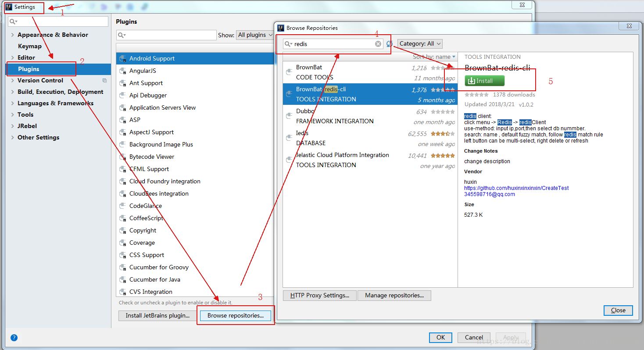The height and width of the screenshot is (350, 644).
Task: Expand Languages & Frameworks tree node
Action: click(x=12, y=103)
